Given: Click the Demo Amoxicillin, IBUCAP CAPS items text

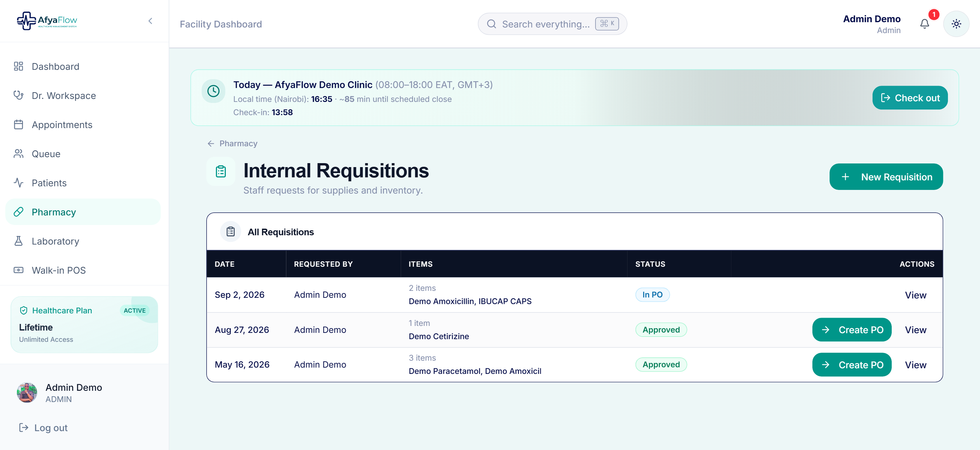Looking at the screenshot, I should pos(470,301).
